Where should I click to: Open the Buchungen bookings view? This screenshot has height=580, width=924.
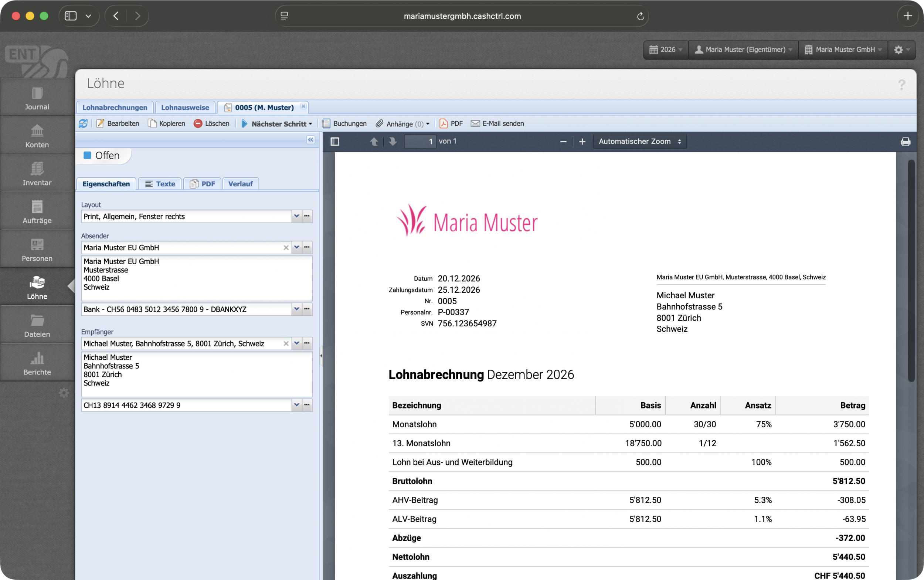tap(344, 123)
